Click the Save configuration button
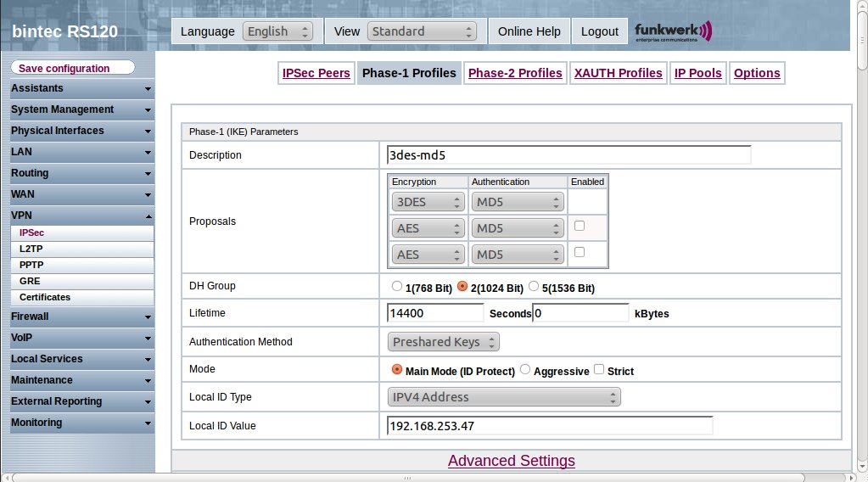Screen dimensions: 868x482 point(72,68)
